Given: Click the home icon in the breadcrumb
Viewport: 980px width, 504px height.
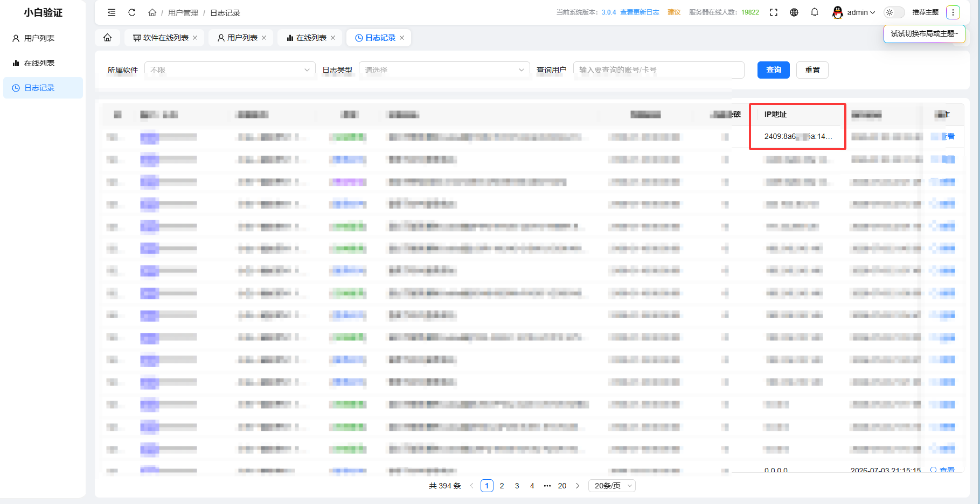Looking at the screenshot, I should [x=152, y=12].
